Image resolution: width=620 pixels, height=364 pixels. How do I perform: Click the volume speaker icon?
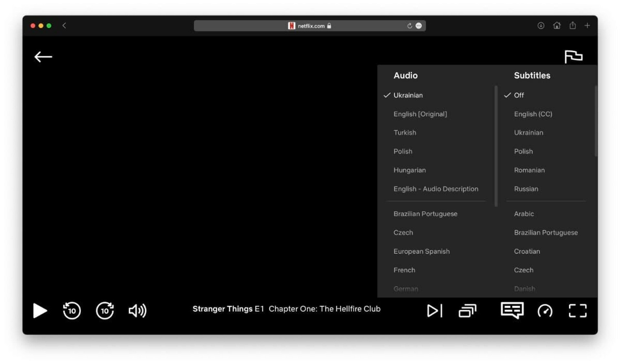[138, 310]
